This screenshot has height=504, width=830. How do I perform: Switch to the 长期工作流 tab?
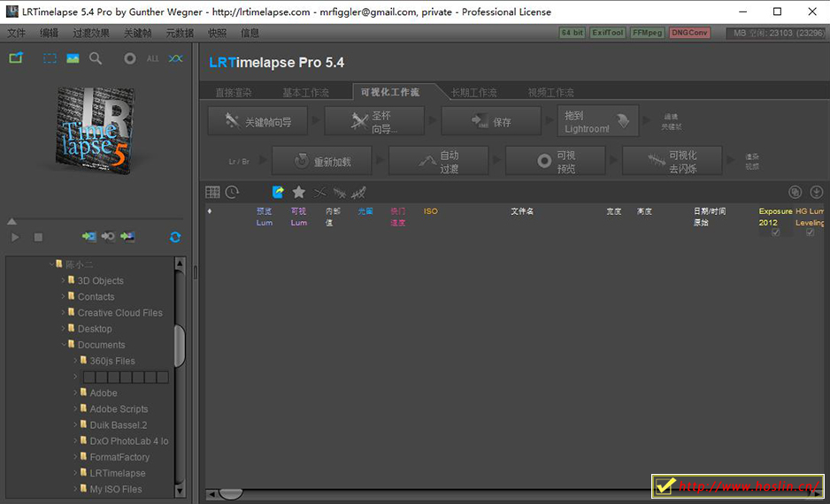coord(473,93)
